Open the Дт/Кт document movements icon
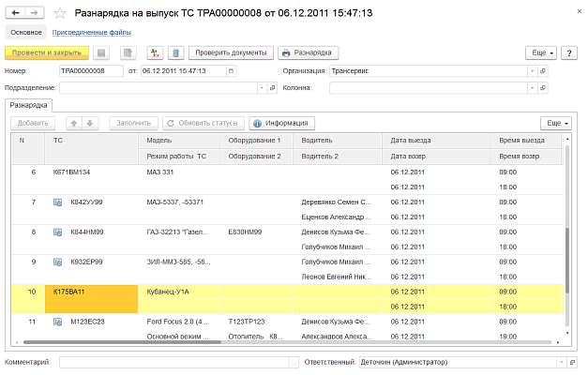 (155, 53)
